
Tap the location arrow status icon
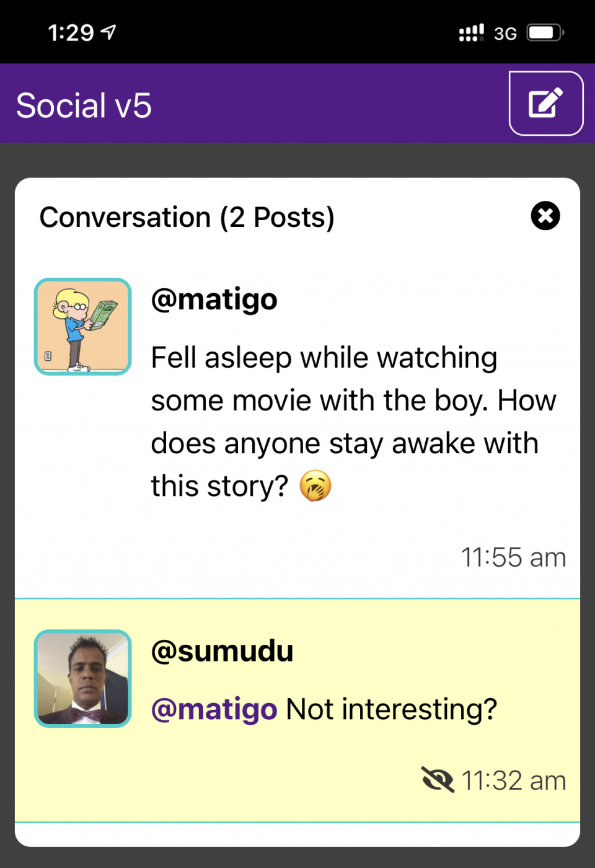(108, 32)
